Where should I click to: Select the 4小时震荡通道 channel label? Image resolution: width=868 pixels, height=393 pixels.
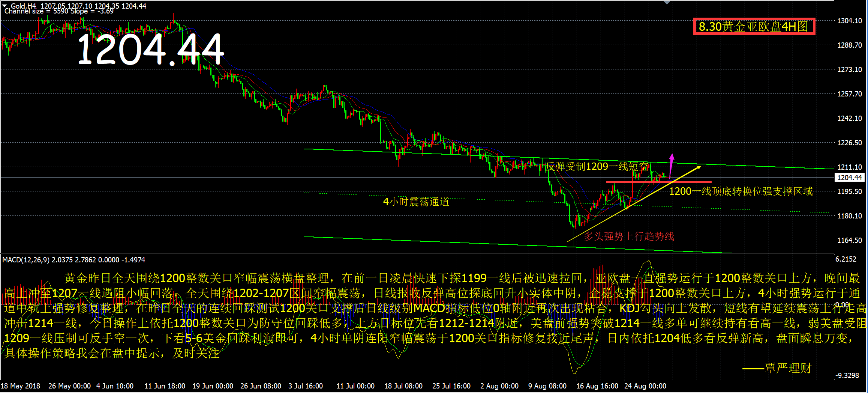pos(416,202)
